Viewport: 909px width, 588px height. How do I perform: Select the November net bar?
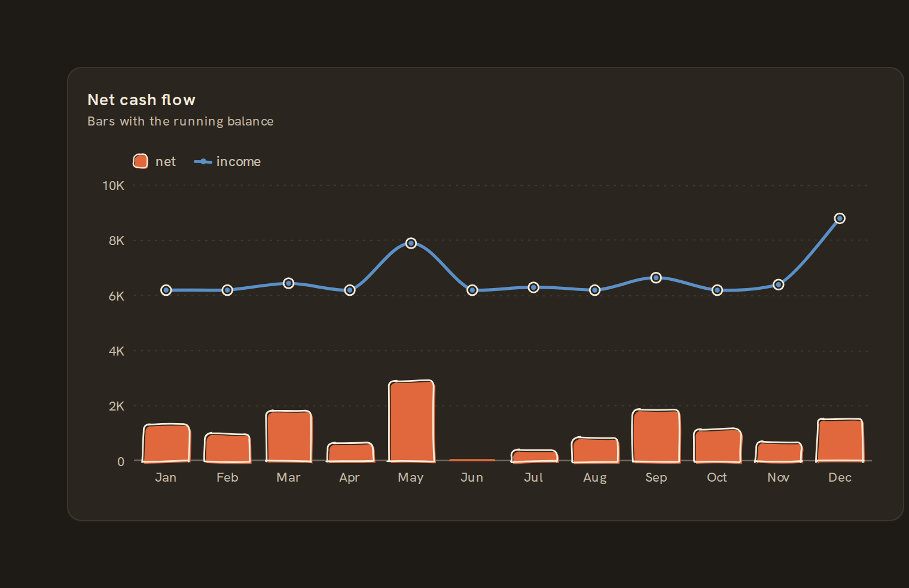779,452
